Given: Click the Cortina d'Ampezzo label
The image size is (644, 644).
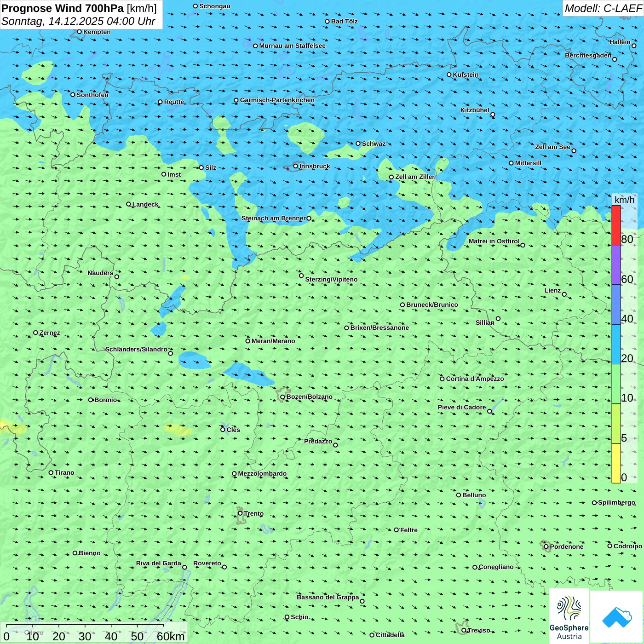Looking at the screenshot, I should coord(475,379).
